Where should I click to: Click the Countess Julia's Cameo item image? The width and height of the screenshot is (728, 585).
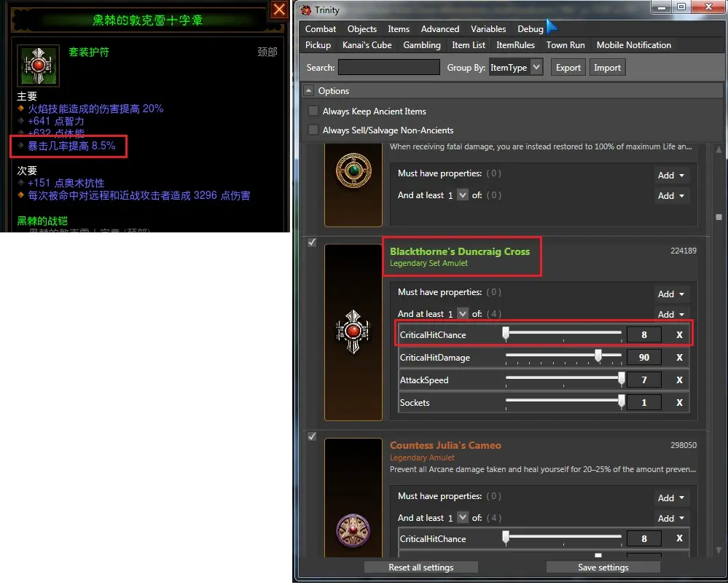(353, 498)
